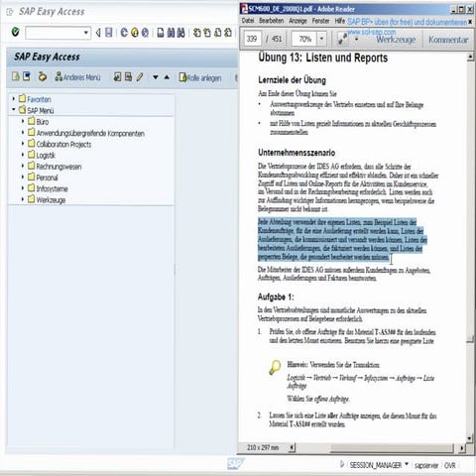This screenshot has height=476, width=476.
Task: Expand the Infosysteme folder node
Action: tap(23, 188)
